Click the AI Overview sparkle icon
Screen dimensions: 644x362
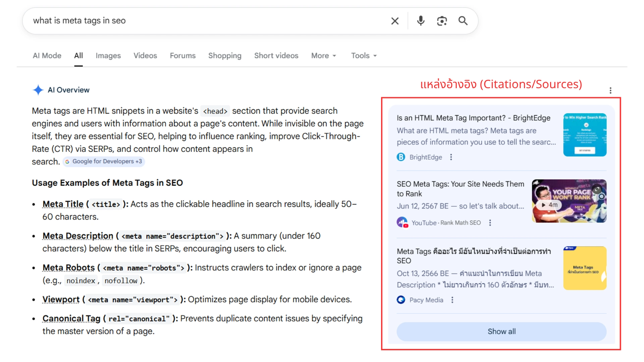pos(38,90)
